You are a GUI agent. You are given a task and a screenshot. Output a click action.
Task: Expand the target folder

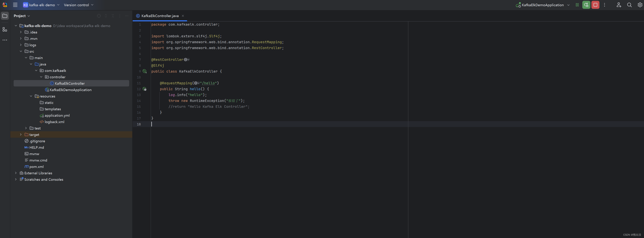coord(21,135)
